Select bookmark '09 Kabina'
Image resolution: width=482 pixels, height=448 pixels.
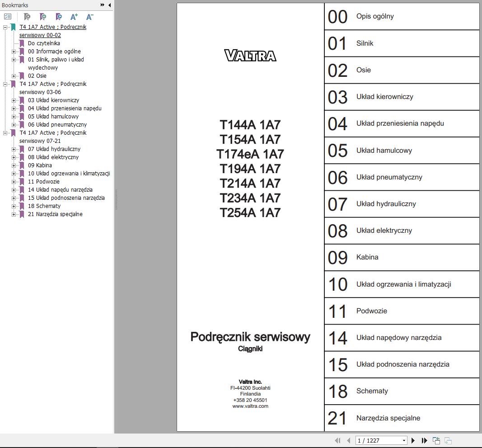tap(40, 165)
